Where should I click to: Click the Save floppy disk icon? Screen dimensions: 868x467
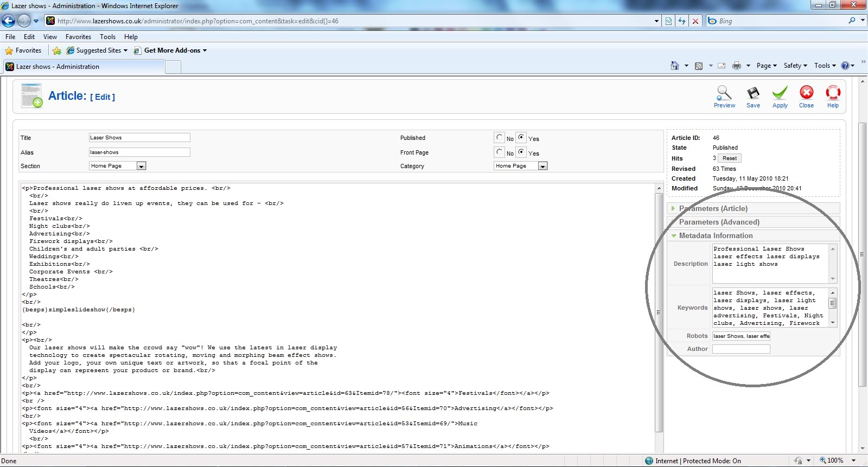[x=753, y=93]
